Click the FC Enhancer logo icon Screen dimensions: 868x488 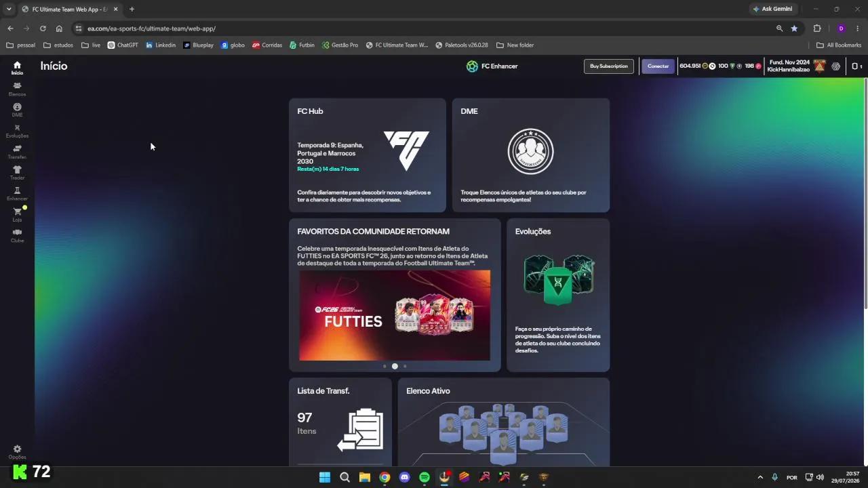(472, 66)
